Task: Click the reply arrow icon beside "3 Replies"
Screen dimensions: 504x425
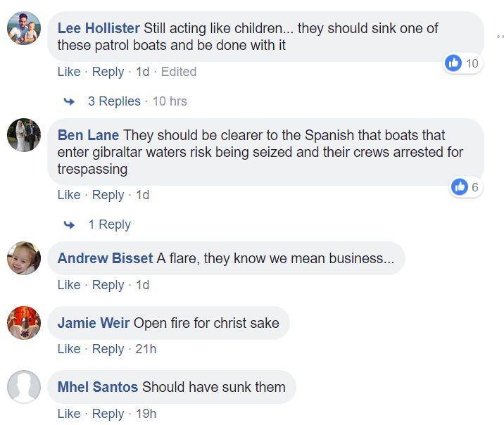Action: (x=69, y=101)
